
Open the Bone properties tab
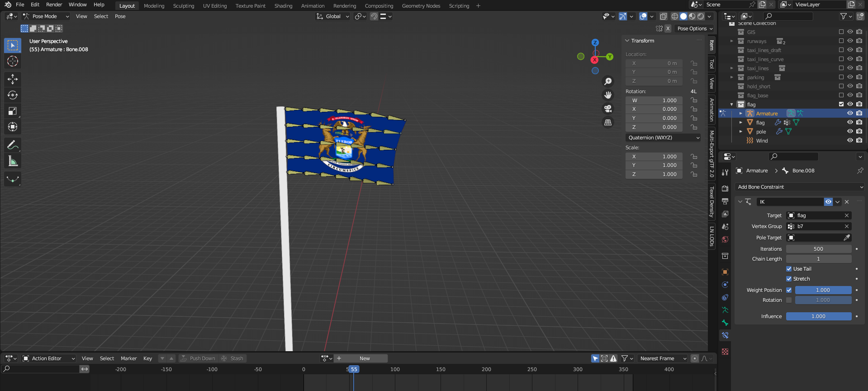(x=725, y=323)
